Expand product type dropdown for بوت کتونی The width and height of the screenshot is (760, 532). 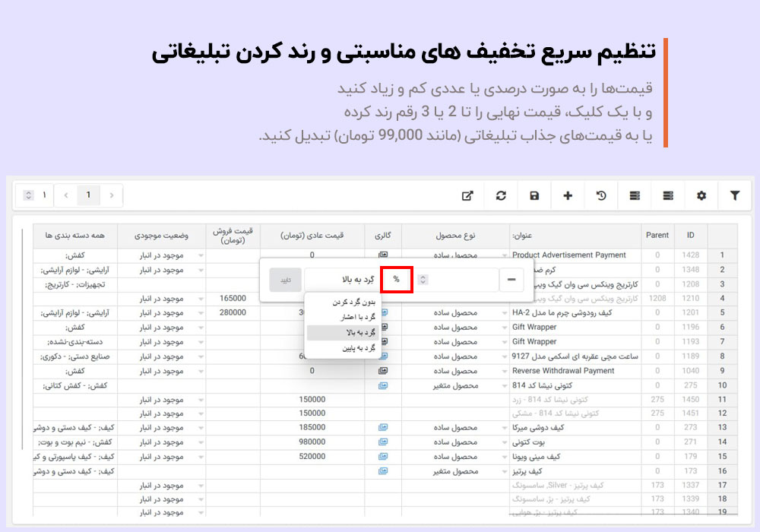505,442
